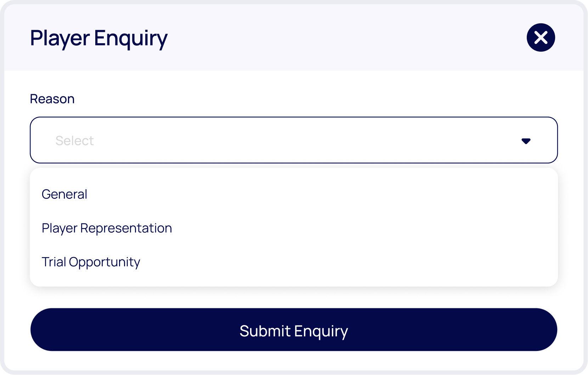
Task: Click the word Player in the dialog title
Action: (60, 38)
